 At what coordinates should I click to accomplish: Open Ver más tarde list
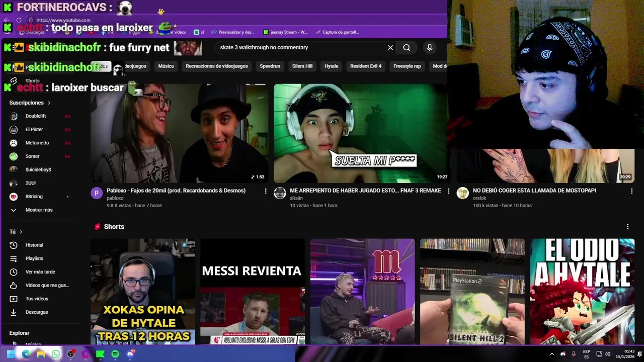(x=40, y=272)
